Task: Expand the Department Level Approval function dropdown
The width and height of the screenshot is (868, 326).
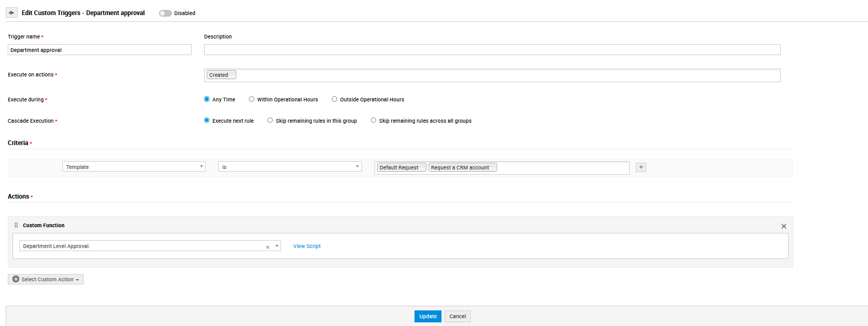Action: [277, 246]
